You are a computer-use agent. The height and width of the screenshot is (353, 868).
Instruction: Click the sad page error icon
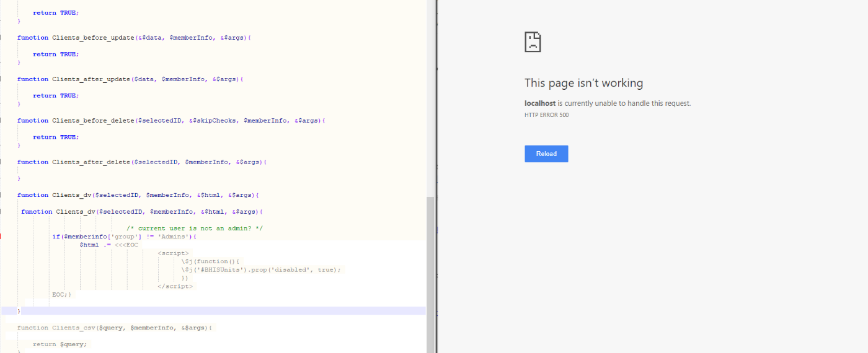pyautogui.click(x=533, y=42)
